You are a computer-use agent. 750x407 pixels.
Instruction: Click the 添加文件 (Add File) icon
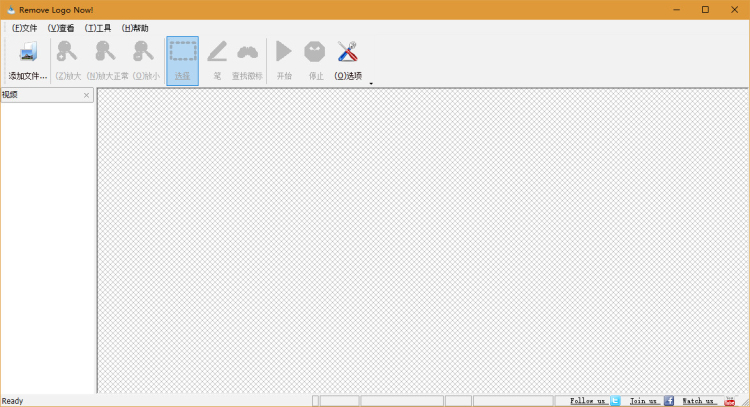(x=27, y=53)
